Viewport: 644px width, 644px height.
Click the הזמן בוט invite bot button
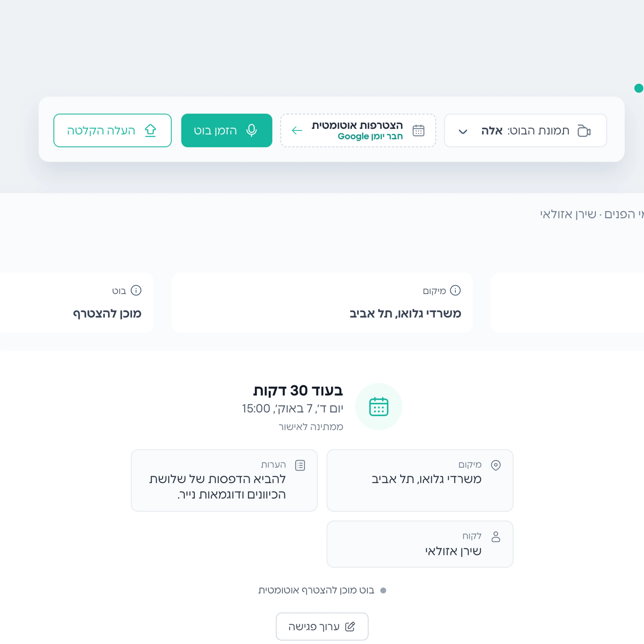[227, 130]
